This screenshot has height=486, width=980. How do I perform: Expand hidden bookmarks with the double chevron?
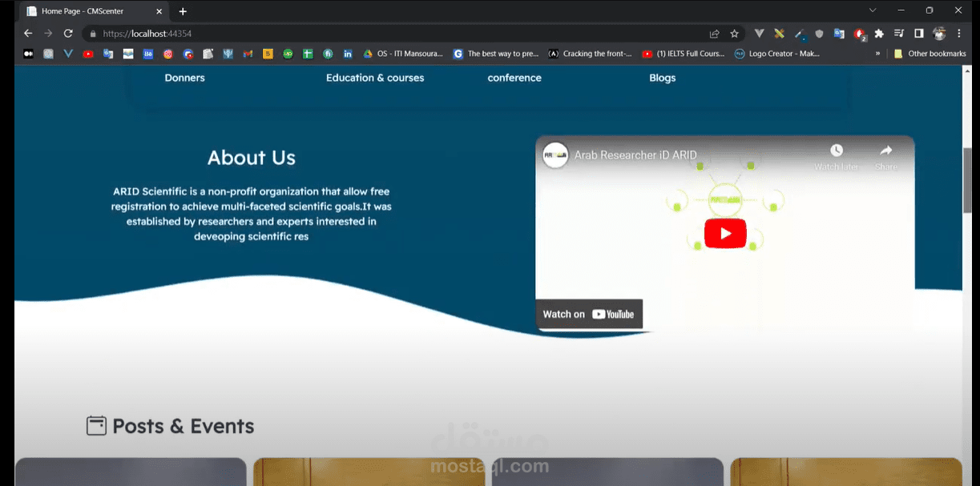pos(878,54)
